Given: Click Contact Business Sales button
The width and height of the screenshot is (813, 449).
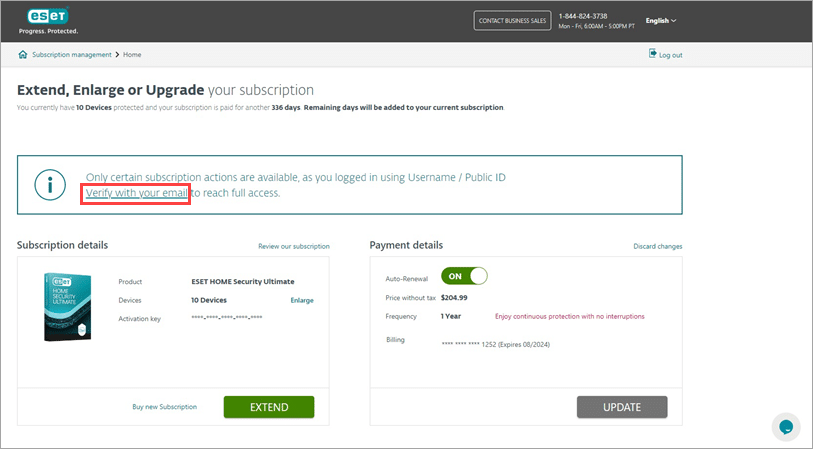Looking at the screenshot, I should coord(510,21).
